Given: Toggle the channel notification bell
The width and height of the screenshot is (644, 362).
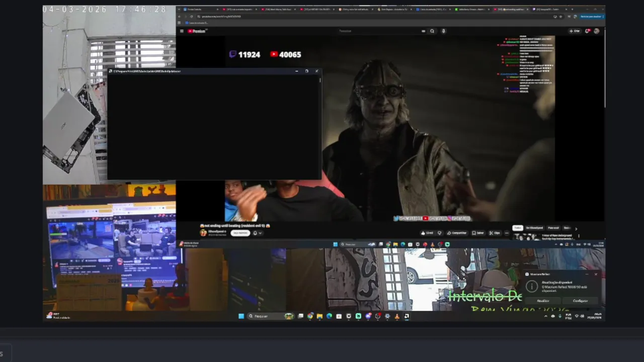Looking at the screenshot, I should point(255,233).
